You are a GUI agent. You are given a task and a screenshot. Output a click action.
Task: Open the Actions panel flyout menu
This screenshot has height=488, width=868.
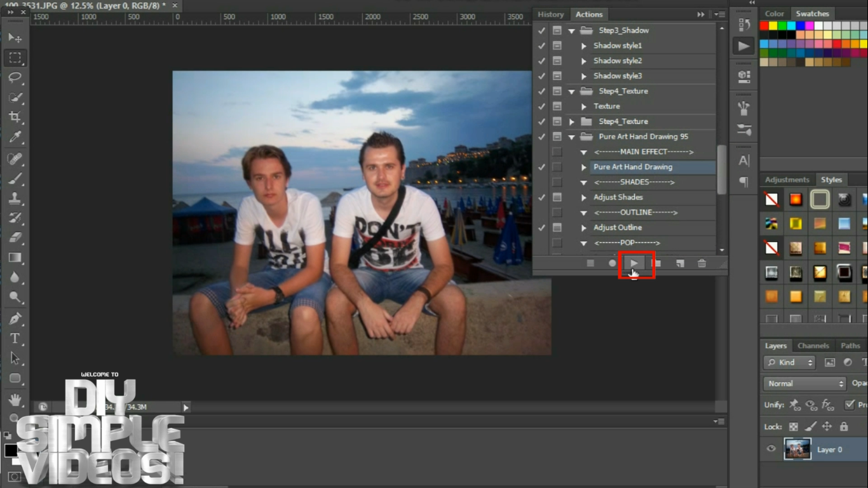coord(719,14)
